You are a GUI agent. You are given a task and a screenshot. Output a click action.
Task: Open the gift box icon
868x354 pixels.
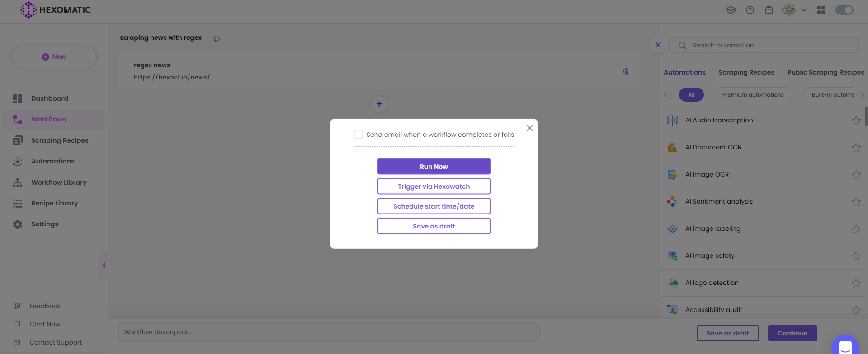769,10
